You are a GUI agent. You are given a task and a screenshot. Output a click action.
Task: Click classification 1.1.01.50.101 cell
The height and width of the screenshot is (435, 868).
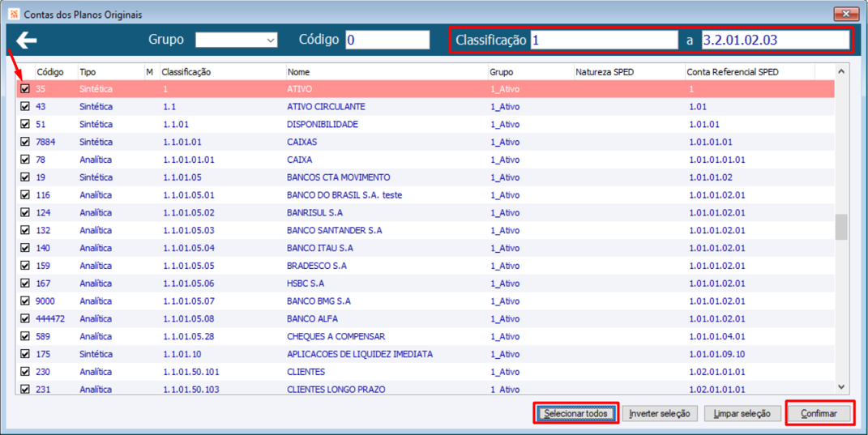191,371
